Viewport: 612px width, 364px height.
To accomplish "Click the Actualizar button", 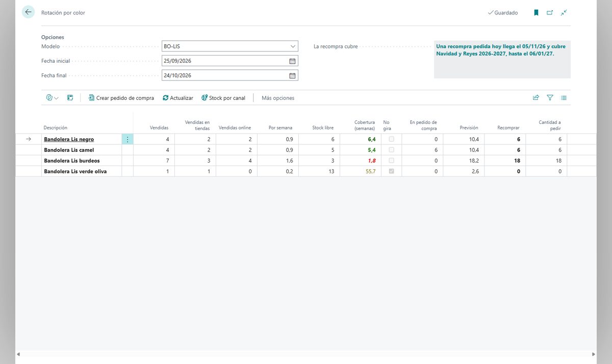I will [x=177, y=98].
